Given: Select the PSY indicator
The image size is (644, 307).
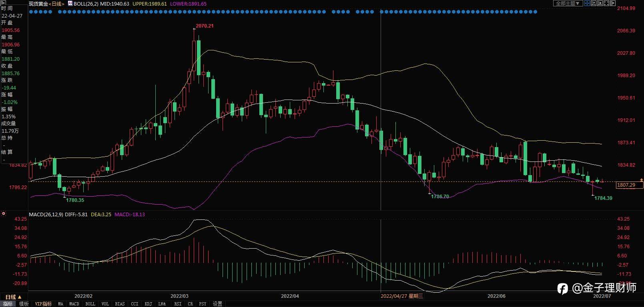Looking at the screenshot, I should (x=203, y=304).
